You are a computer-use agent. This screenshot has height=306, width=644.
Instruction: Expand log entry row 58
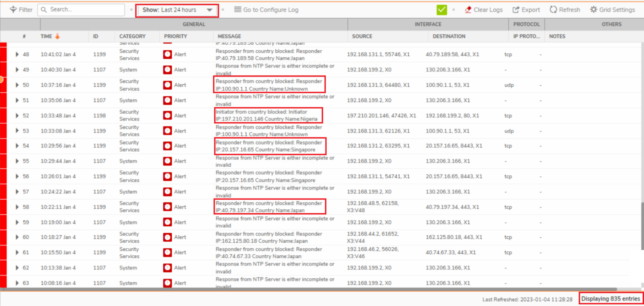pyautogui.click(x=17, y=207)
